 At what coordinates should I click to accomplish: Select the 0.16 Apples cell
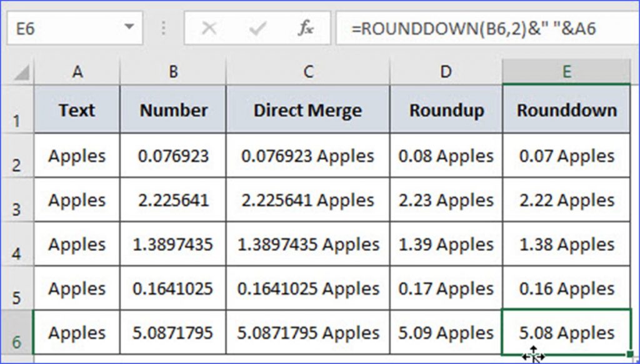pyautogui.click(x=566, y=289)
